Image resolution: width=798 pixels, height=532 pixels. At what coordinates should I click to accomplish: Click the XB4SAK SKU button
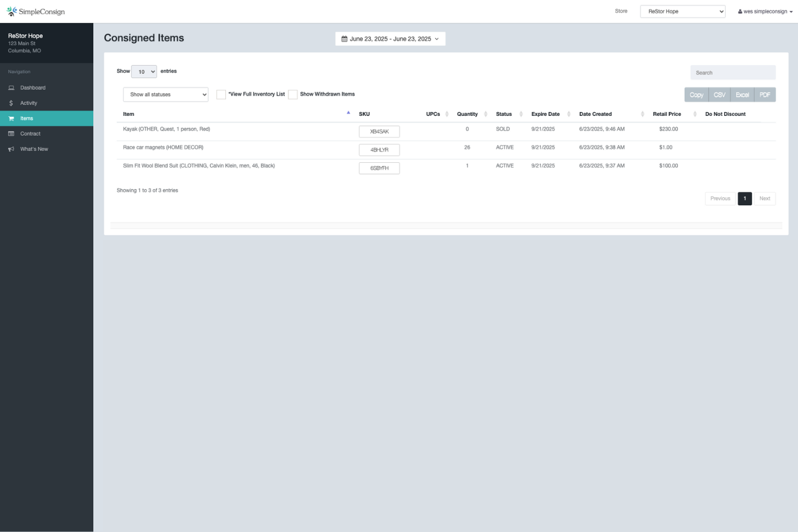379,131
